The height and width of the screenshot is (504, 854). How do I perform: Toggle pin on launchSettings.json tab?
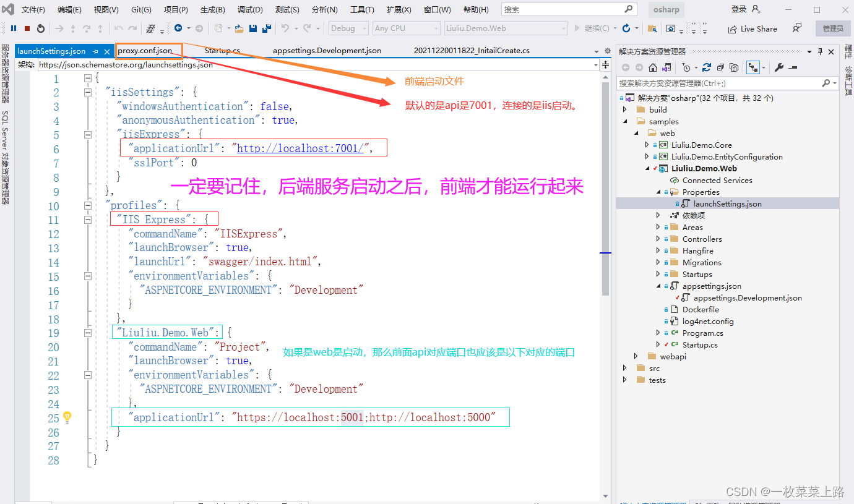coord(96,51)
